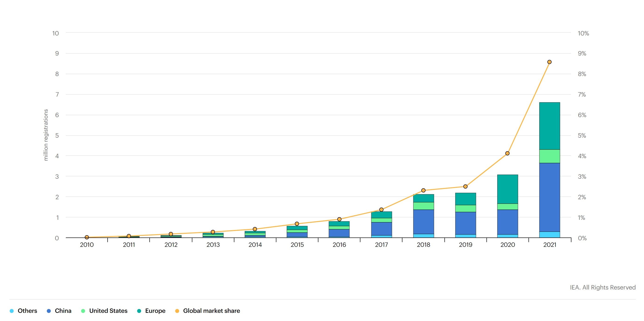Screen dimensions: 644x321
Task: Select the 2019 market share marker
Action: pos(465,186)
